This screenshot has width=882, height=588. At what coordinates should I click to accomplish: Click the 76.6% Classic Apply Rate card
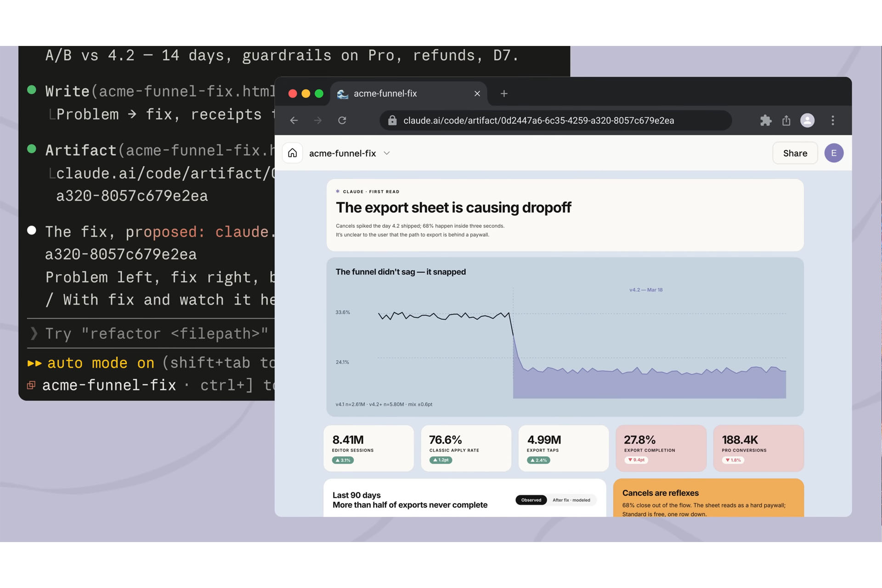[x=466, y=448]
